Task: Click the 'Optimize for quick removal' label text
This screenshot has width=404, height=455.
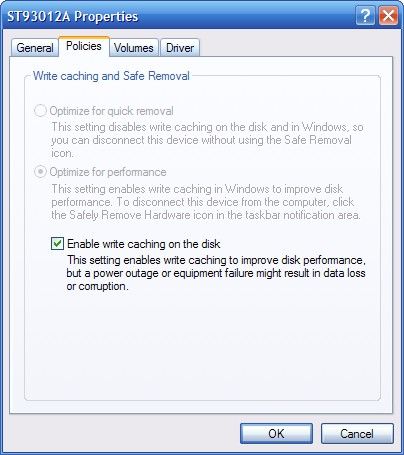Action: 111,111
